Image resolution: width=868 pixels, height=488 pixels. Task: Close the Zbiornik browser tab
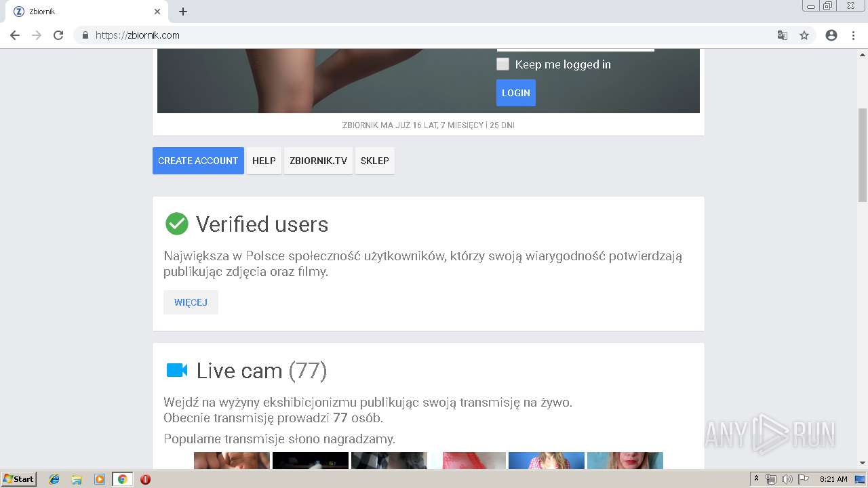157,12
